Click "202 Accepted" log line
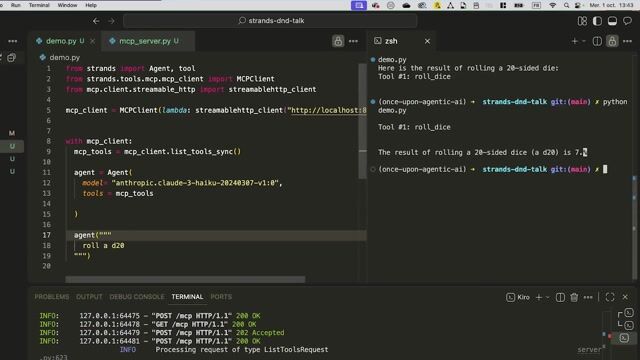This screenshot has width=640, height=360. [162, 333]
